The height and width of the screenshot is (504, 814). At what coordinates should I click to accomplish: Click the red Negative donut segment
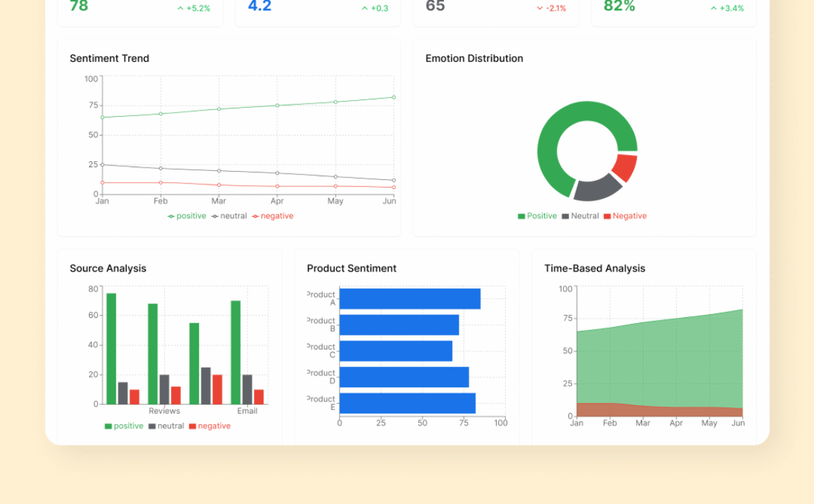tap(625, 168)
